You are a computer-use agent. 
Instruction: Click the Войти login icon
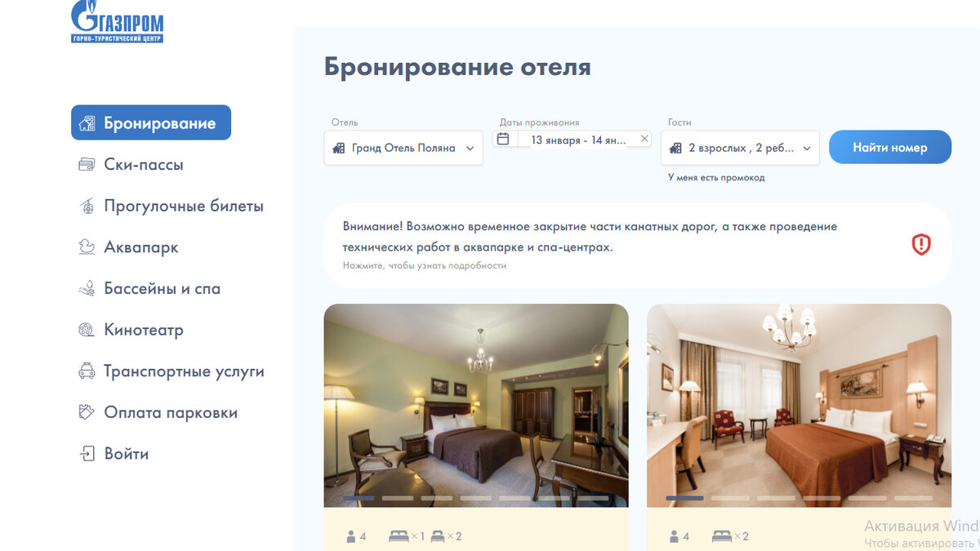(x=86, y=454)
